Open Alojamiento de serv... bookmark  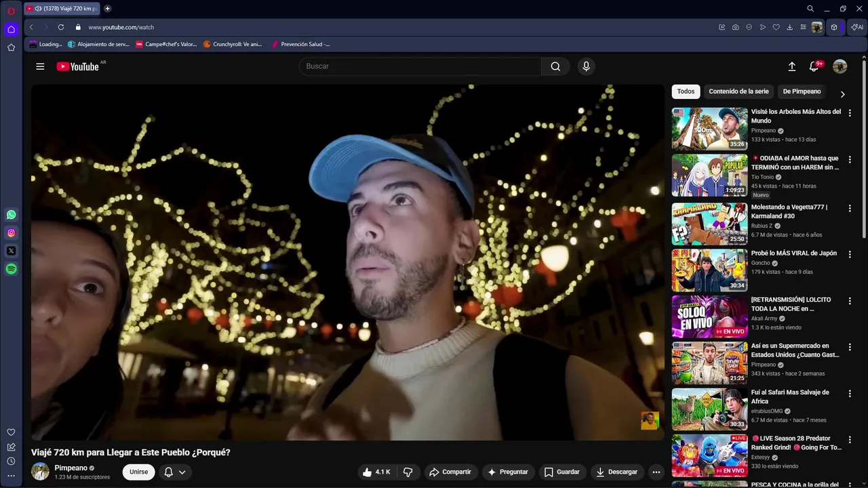(98, 44)
